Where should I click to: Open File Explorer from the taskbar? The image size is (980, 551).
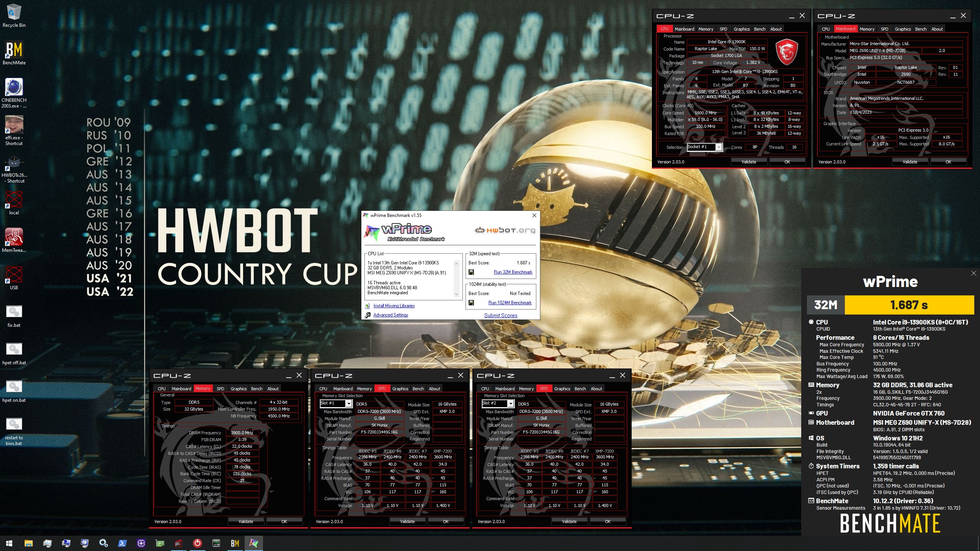tap(28, 543)
